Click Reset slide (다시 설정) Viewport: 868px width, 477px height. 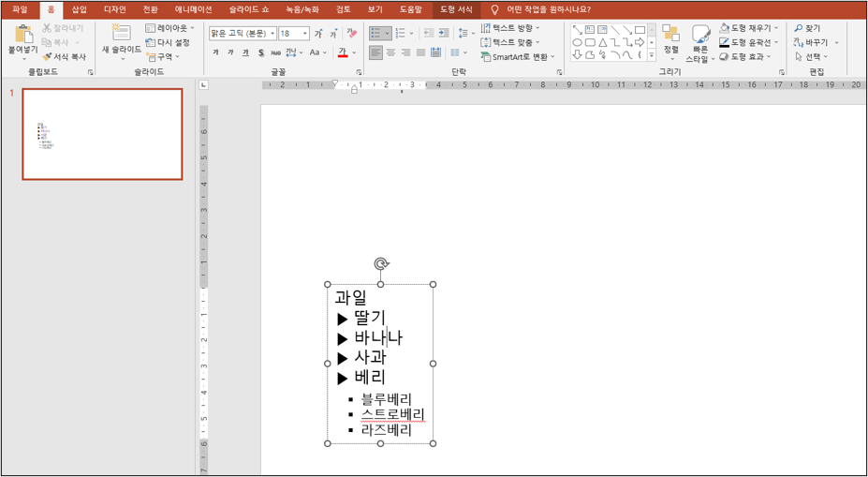[168, 43]
